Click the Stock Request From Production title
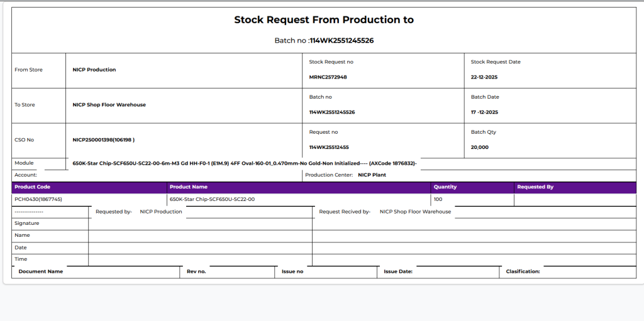The width and height of the screenshot is (644, 321). (x=324, y=19)
